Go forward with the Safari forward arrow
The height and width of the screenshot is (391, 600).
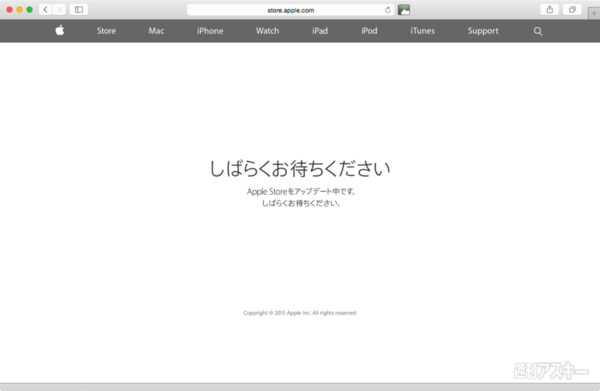coord(59,10)
